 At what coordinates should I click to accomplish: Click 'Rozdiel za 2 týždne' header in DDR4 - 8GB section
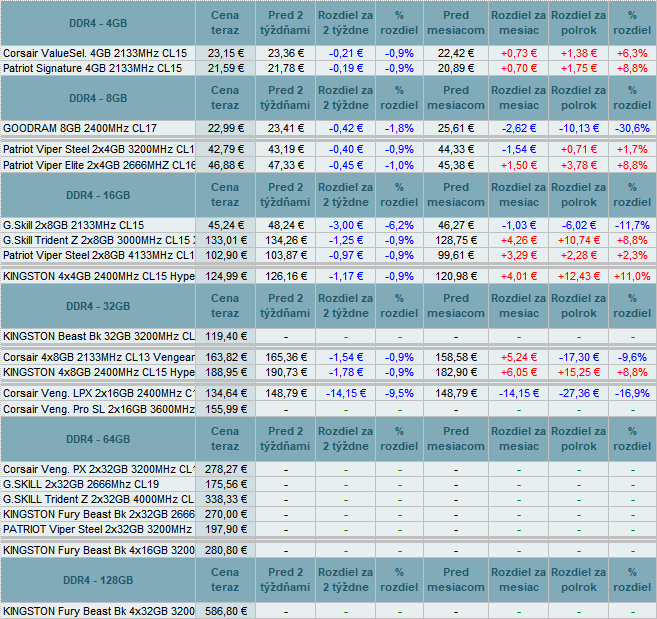click(346, 98)
